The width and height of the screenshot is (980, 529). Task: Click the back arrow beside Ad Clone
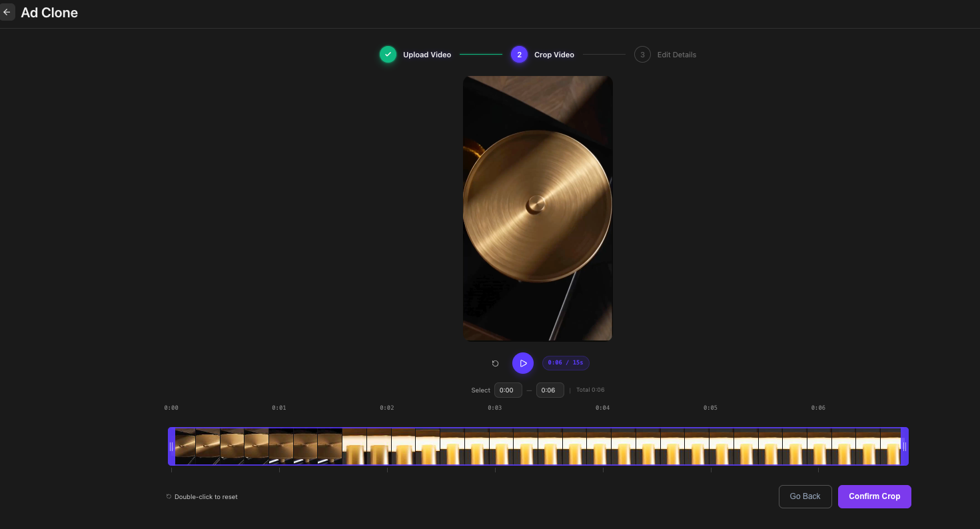click(7, 12)
